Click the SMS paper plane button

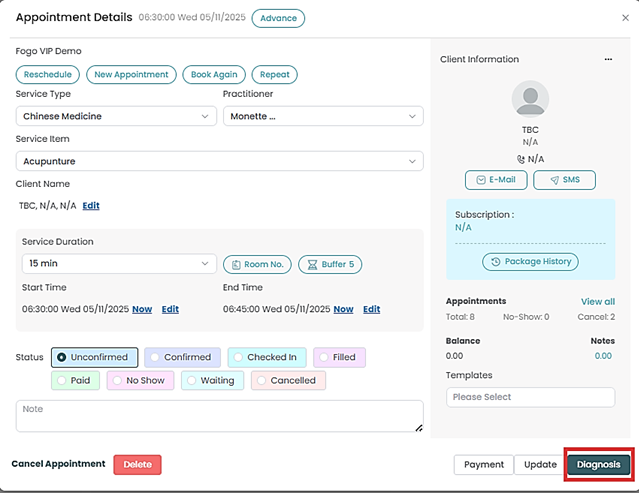click(564, 180)
